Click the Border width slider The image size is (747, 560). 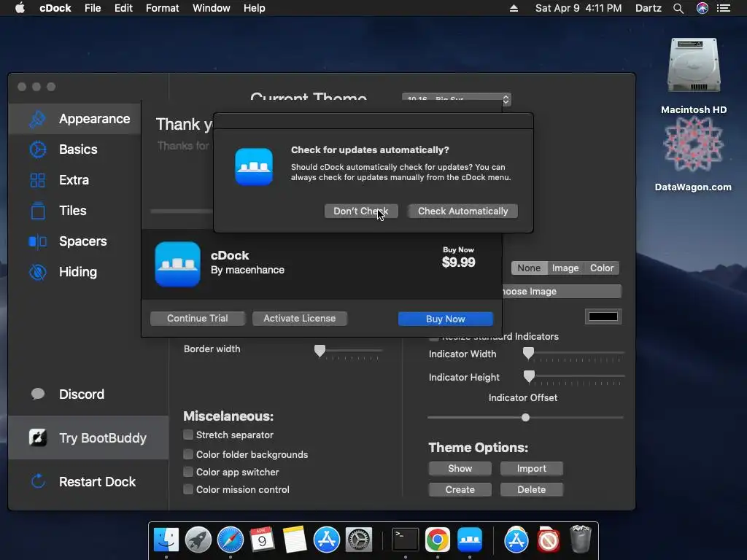(348, 351)
